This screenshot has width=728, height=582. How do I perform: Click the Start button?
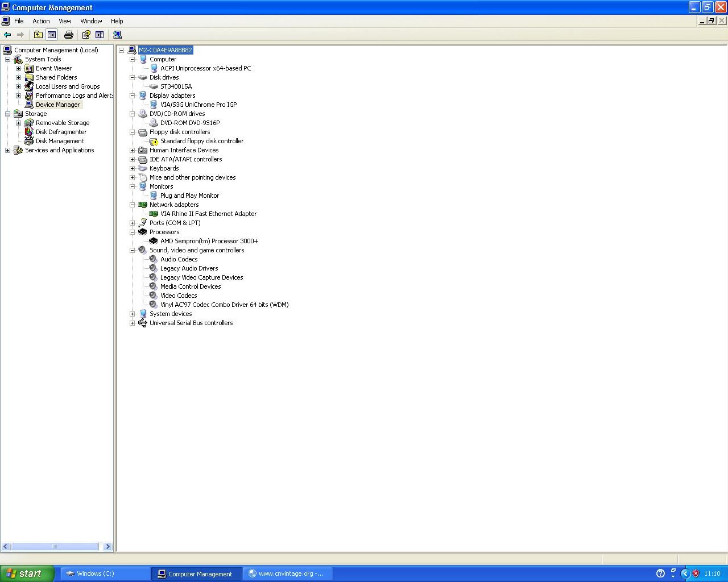click(27, 573)
